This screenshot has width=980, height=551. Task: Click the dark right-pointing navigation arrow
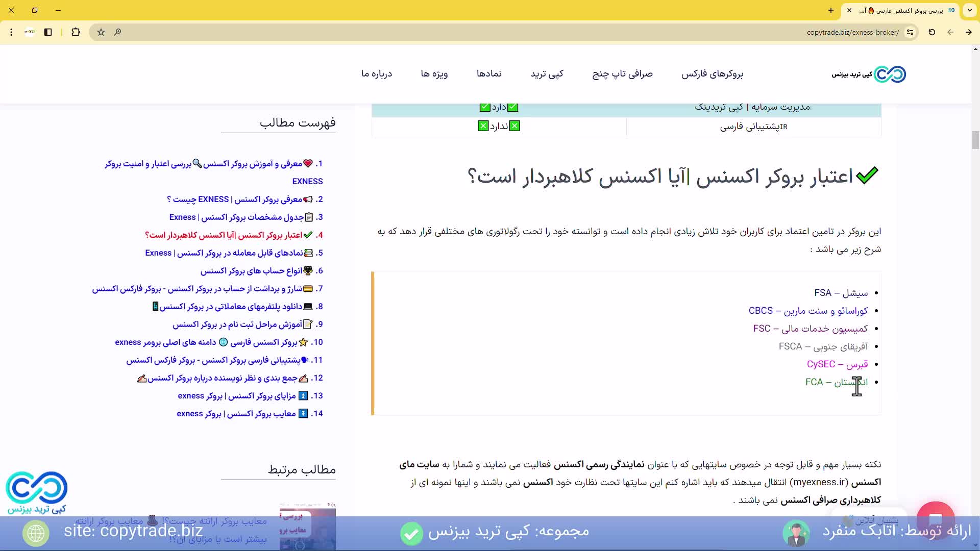point(968,32)
